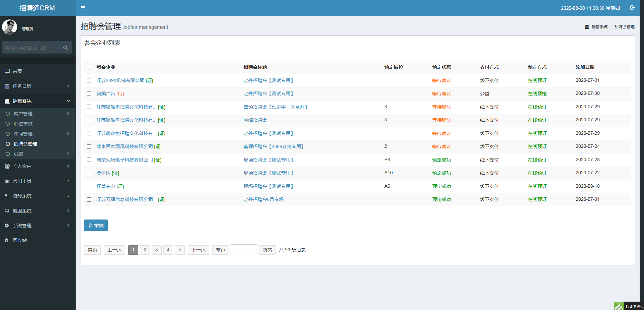Click the 销售系统 breadcrumb link

tap(599, 27)
